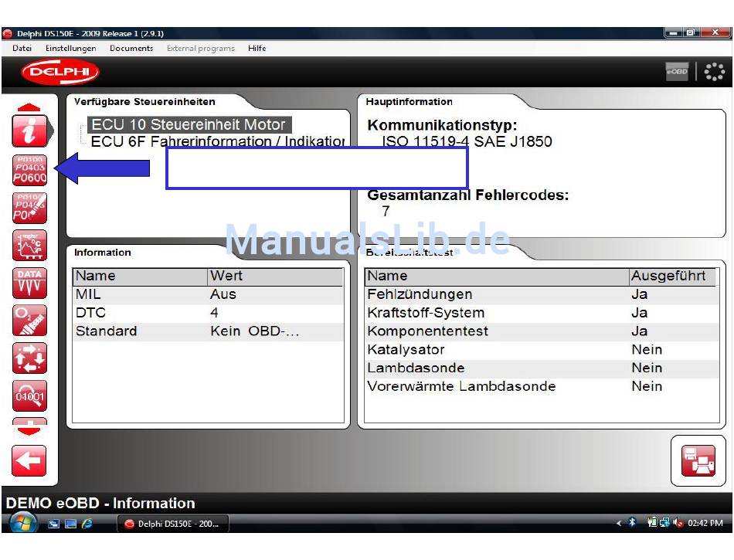Click the Delphi DS150E taskbar button
734x560 pixels.
pyautogui.click(x=173, y=524)
